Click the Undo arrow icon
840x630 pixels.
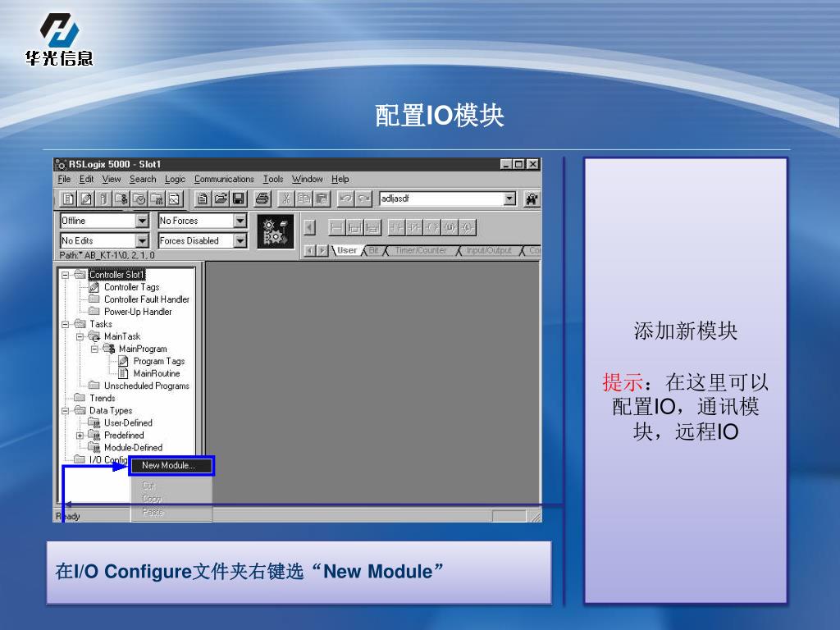pos(346,199)
